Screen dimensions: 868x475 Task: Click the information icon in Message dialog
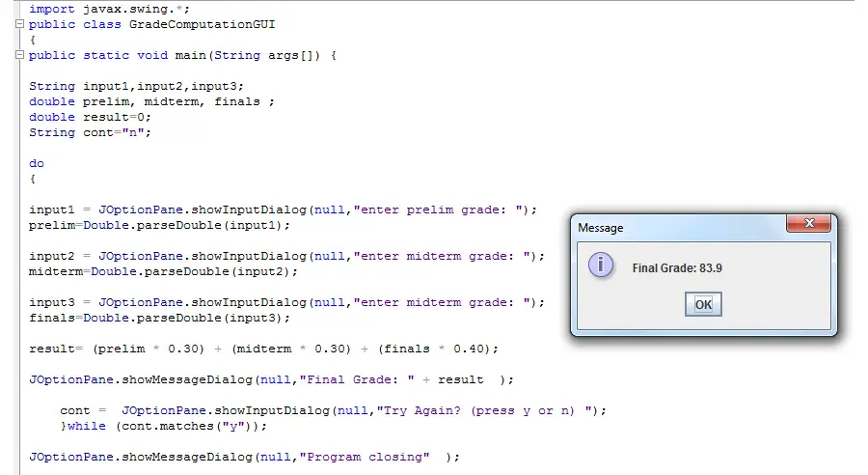(601, 265)
